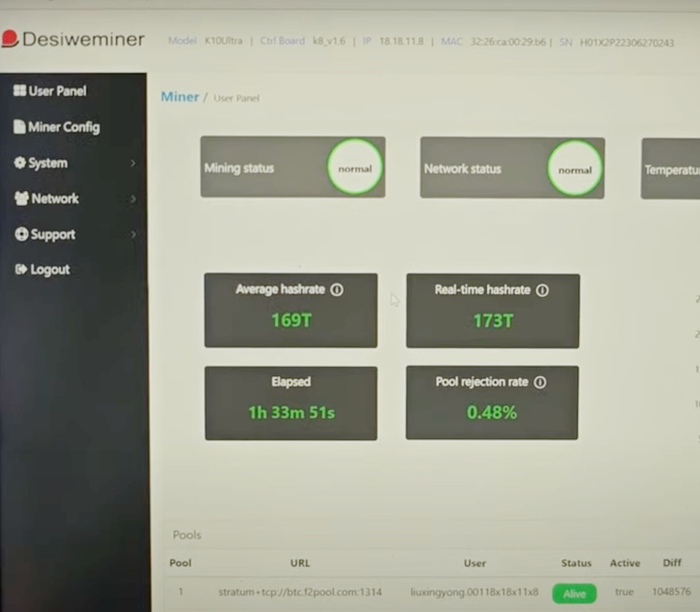700x612 pixels.
Task: Expand the Support submenu chevron
Action: pyautogui.click(x=133, y=234)
